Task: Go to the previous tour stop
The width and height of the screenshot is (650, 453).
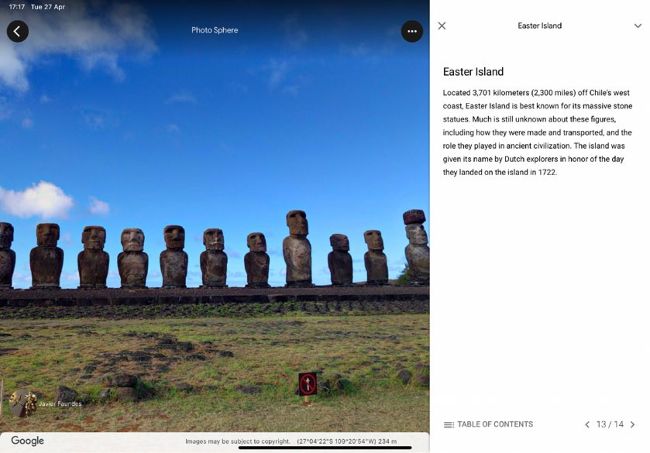Action: pos(587,424)
